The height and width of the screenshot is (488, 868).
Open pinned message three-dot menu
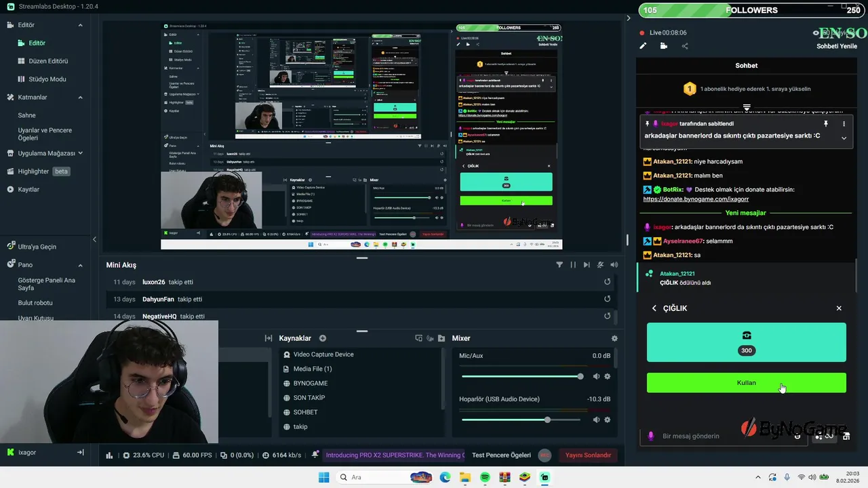(x=844, y=124)
